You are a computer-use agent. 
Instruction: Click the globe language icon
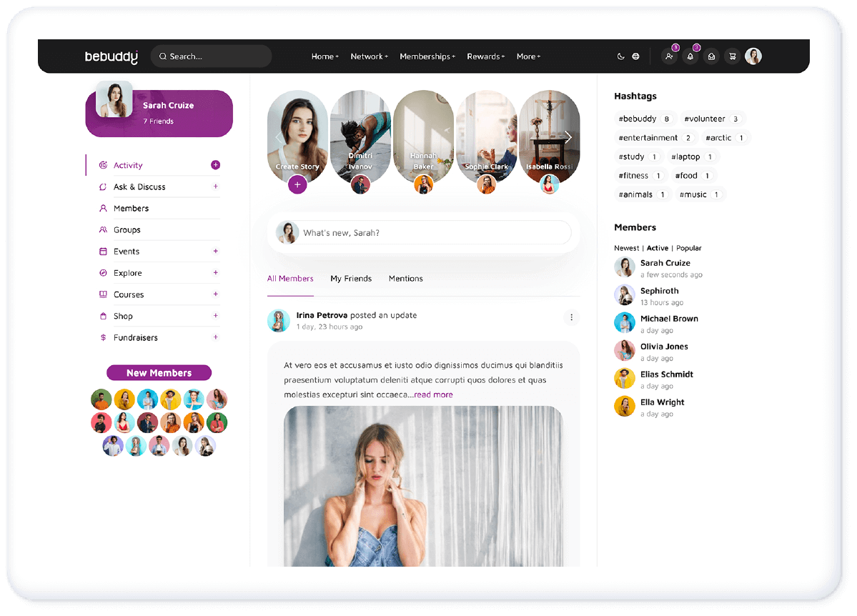click(x=635, y=56)
